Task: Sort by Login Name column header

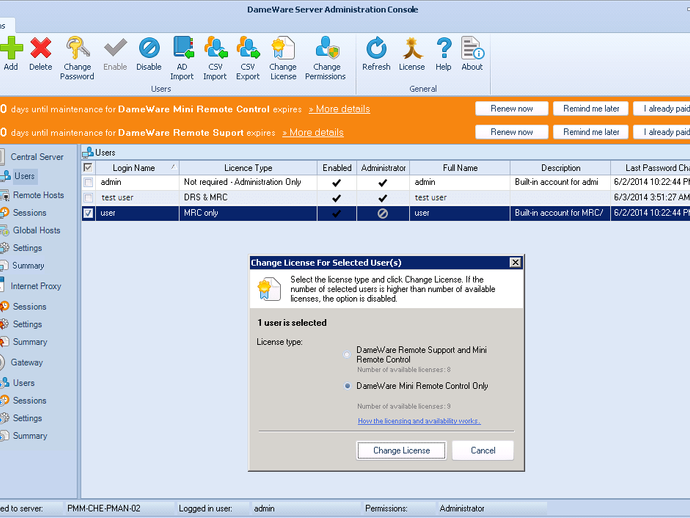Action: click(137, 168)
